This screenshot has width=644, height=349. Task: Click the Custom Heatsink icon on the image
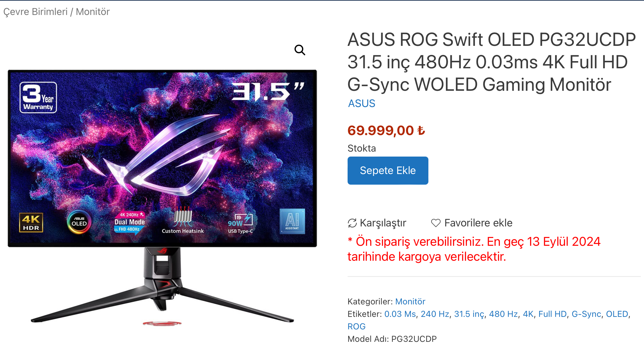click(x=183, y=220)
